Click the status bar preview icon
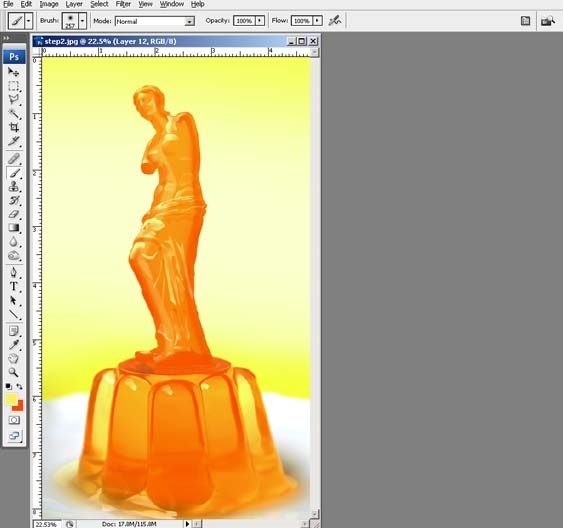The width and height of the screenshot is (563, 528). coord(70,524)
